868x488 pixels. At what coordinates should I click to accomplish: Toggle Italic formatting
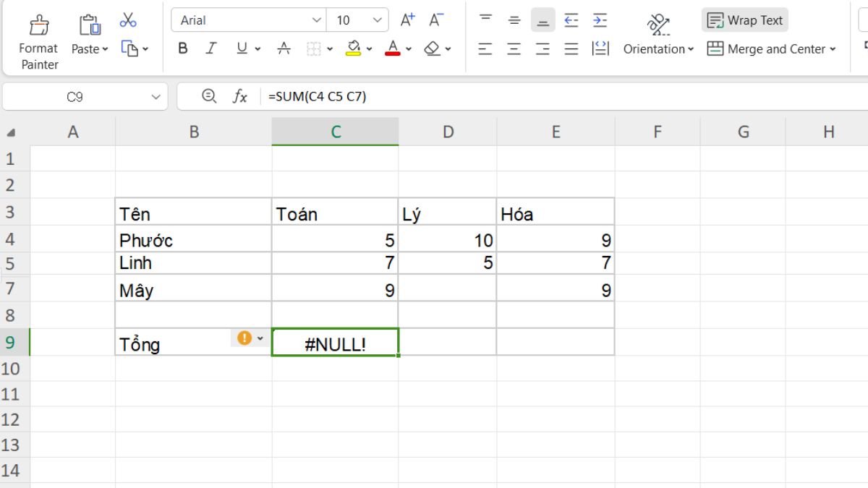point(211,48)
